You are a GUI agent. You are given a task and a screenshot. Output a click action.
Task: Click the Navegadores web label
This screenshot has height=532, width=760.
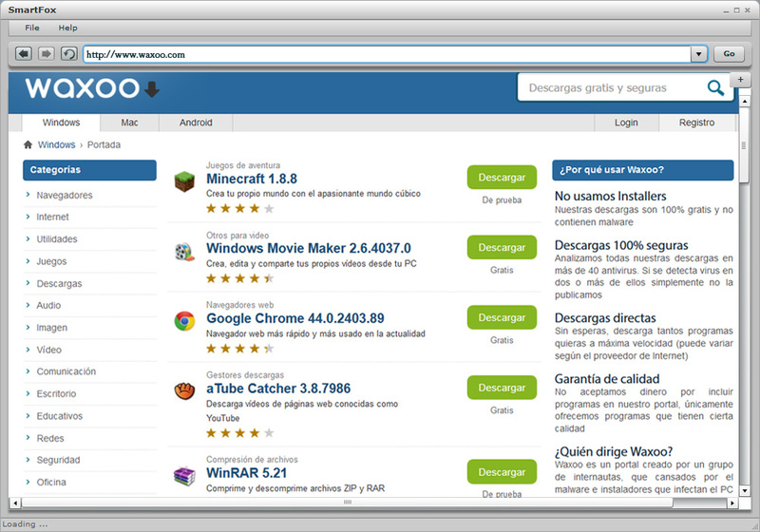coord(239,305)
